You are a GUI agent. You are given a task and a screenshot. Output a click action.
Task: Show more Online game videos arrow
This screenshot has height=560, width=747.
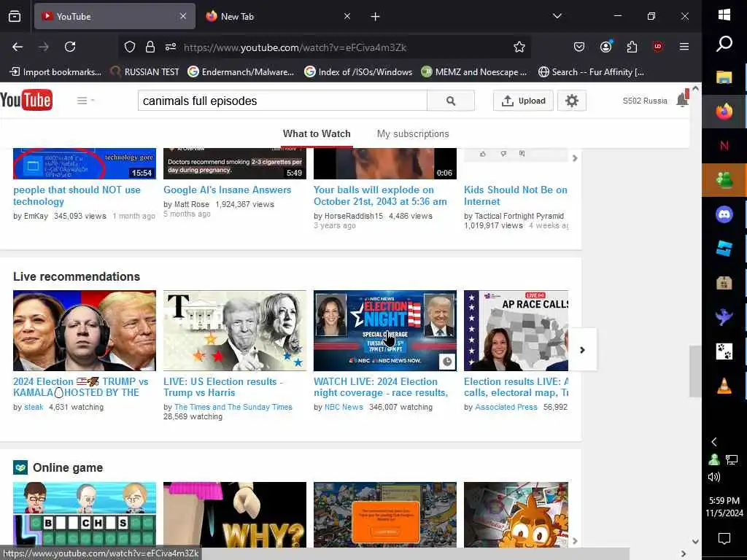pos(575,541)
